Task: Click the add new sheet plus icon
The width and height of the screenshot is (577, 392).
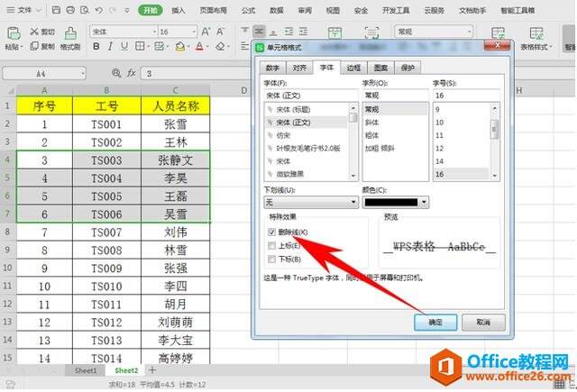Action: point(151,370)
